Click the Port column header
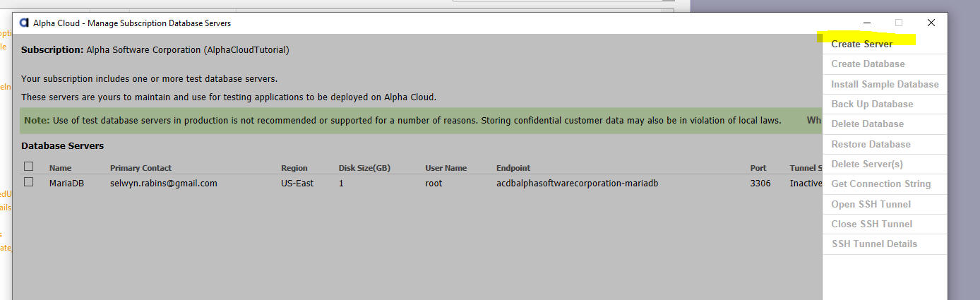Viewport: 980px width, 300px height. pyautogui.click(x=758, y=168)
